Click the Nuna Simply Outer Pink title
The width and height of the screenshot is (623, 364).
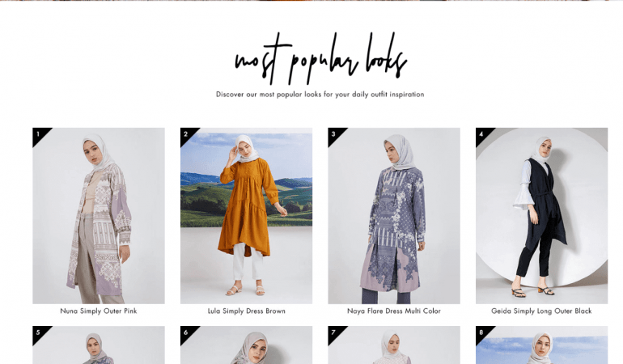pyautogui.click(x=99, y=311)
